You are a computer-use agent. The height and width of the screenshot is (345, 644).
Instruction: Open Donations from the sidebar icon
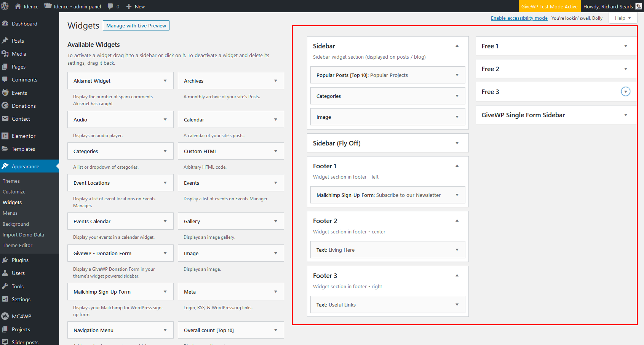pyautogui.click(x=5, y=106)
